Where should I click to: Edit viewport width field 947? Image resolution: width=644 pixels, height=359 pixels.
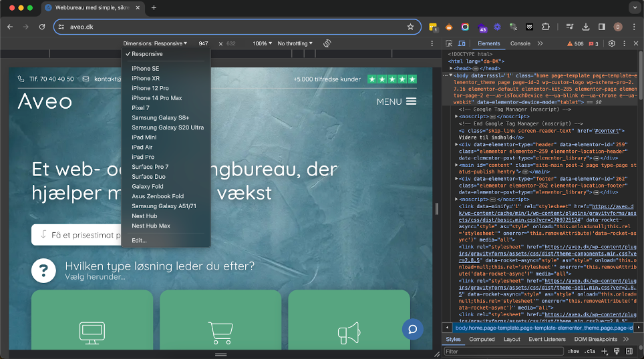pos(203,43)
